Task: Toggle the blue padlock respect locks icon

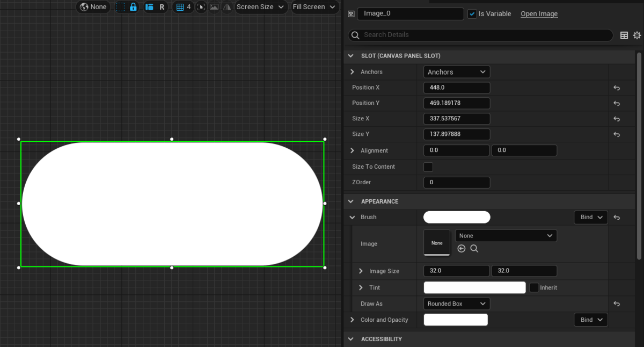Action: pyautogui.click(x=133, y=7)
